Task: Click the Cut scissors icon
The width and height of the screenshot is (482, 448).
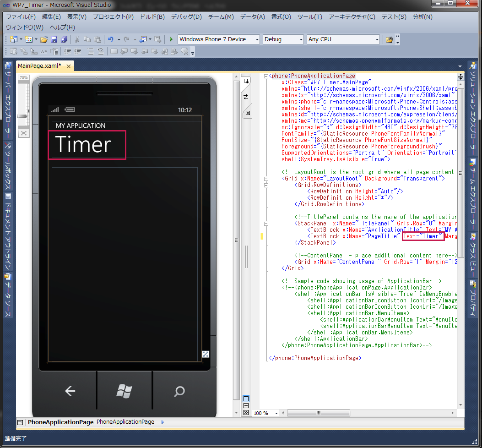Action: click(x=77, y=39)
